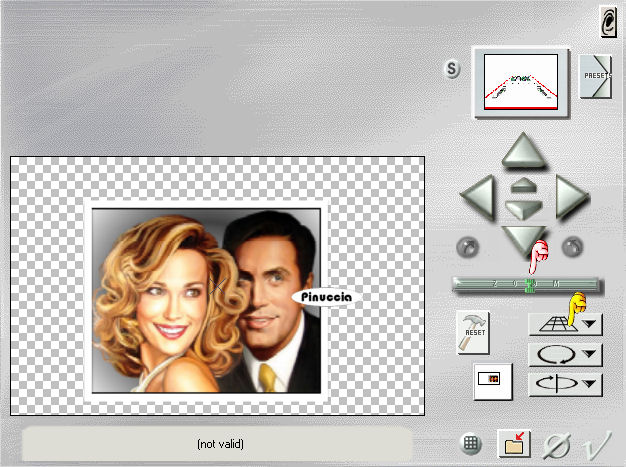This screenshot has width=626, height=467.
Task: Open the PRESETS panel
Action: [595, 76]
